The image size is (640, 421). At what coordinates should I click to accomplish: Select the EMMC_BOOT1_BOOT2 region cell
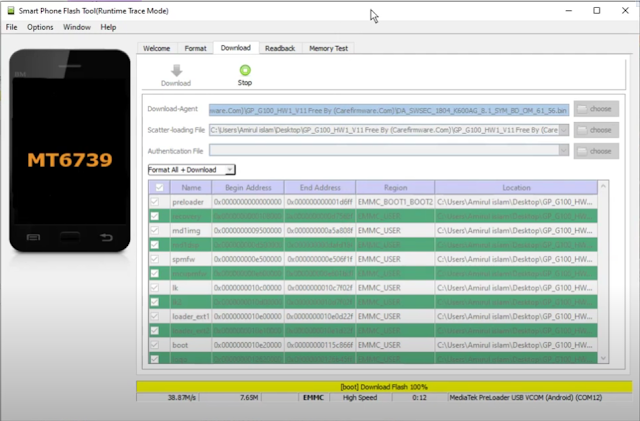pyautogui.click(x=395, y=202)
